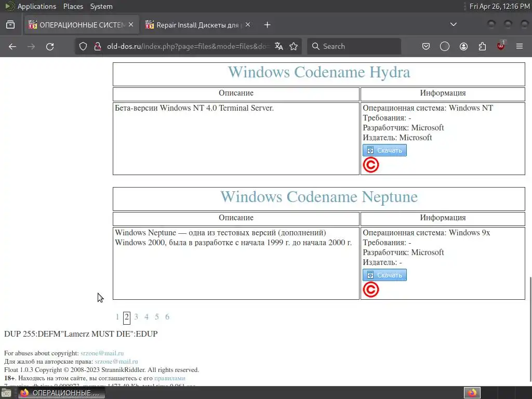Click Float 1.0.3 Copyright footer text
The image size is (532, 399).
tap(101, 370)
